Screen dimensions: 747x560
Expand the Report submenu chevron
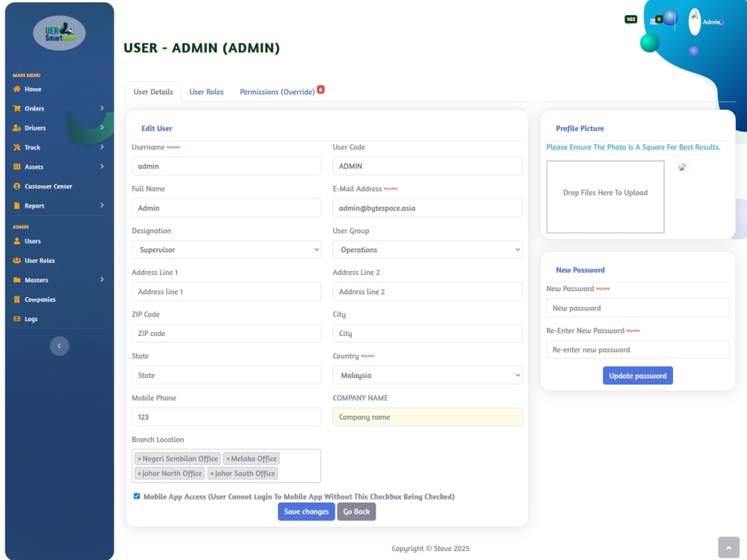tap(102, 205)
